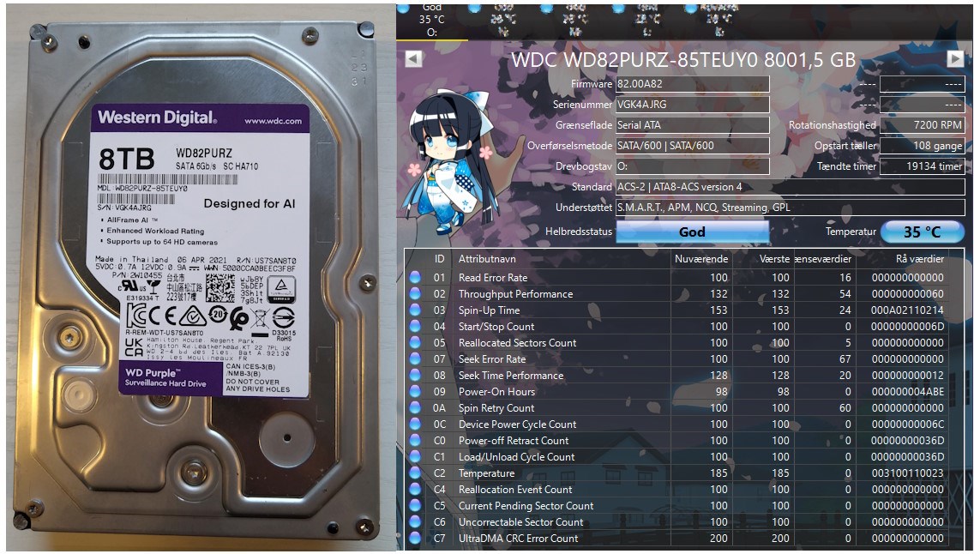Click the Nuværende column header
The image size is (980, 554).
pyautogui.click(x=701, y=259)
